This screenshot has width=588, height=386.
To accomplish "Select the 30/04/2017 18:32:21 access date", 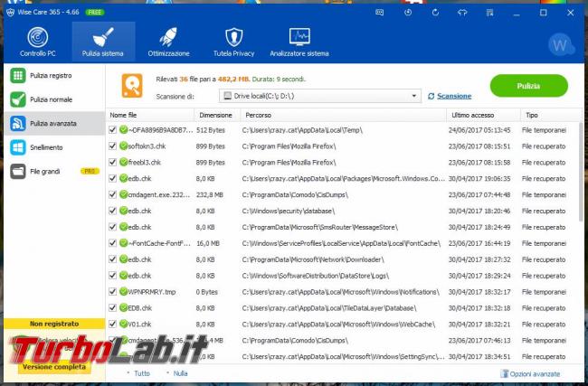I will click(x=479, y=325).
